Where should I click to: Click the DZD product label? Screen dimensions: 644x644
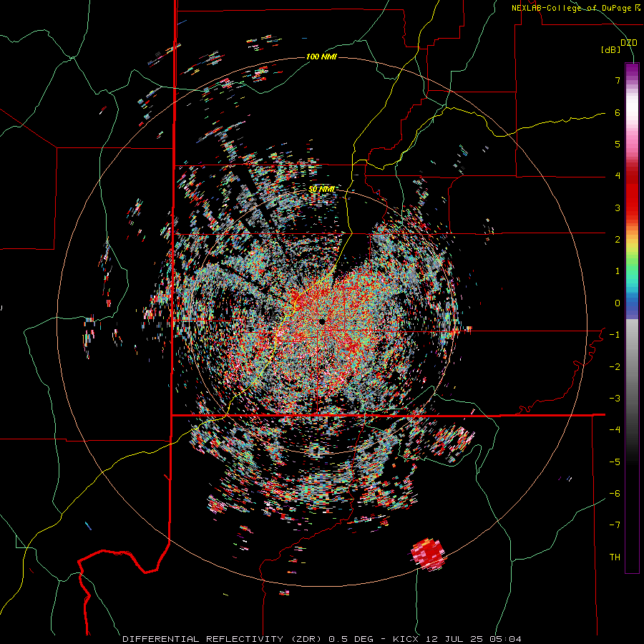[628, 43]
